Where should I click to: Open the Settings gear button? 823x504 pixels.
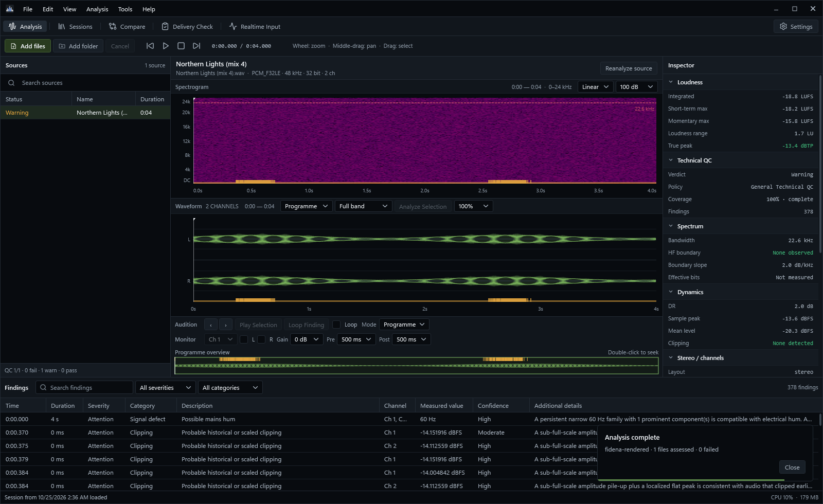point(796,26)
